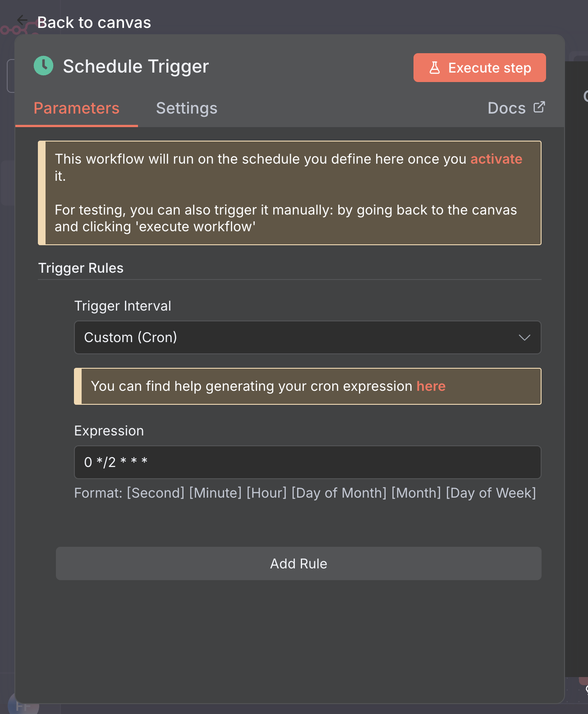The height and width of the screenshot is (714, 588).
Task: Click the flask icon in Execute step
Action: click(x=434, y=68)
